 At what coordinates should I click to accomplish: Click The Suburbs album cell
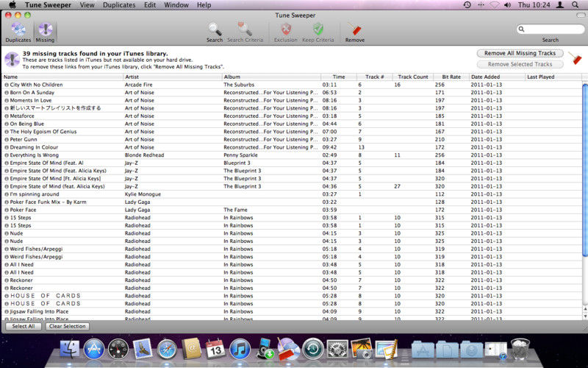pyautogui.click(x=239, y=85)
